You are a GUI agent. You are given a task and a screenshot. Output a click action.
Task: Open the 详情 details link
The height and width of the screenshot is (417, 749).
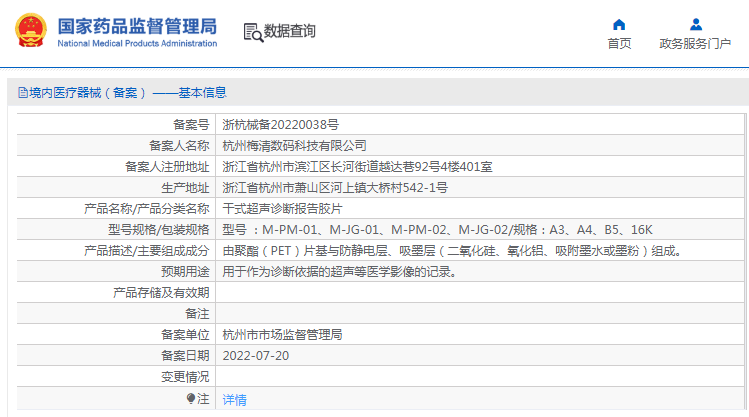click(235, 399)
